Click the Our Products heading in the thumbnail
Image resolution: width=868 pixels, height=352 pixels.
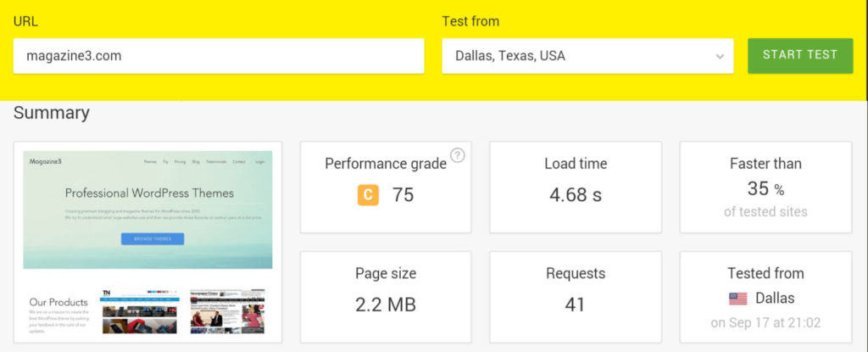[58, 302]
